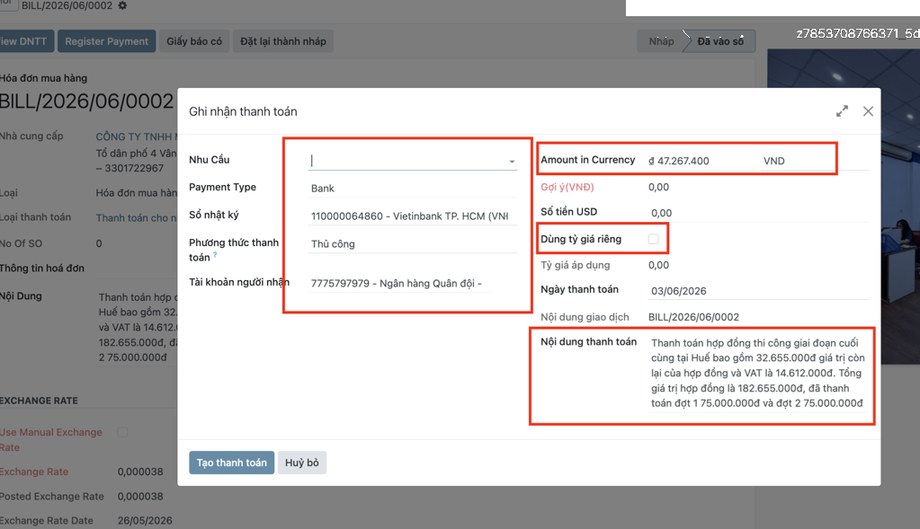Click the Tạo thanh toán button
The height and width of the screenshot is (529, 920).
point(231,463)
